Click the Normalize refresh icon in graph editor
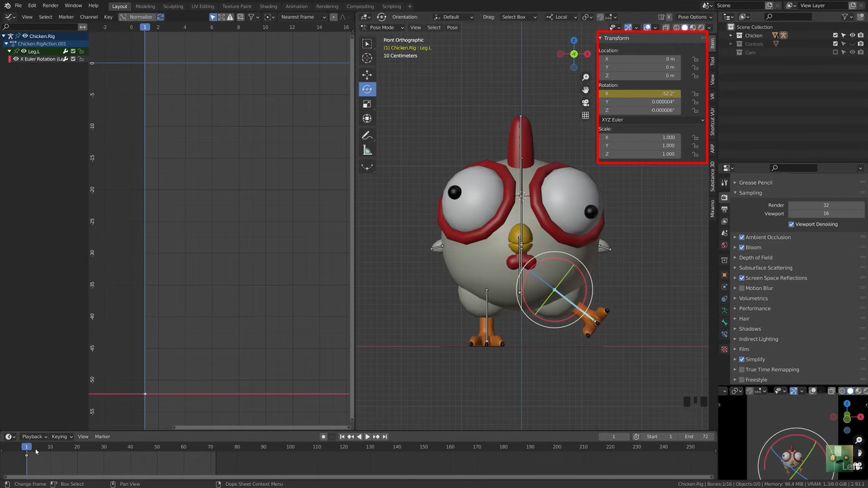This screenshot has height=488, width=868. [x=161, y=17]
